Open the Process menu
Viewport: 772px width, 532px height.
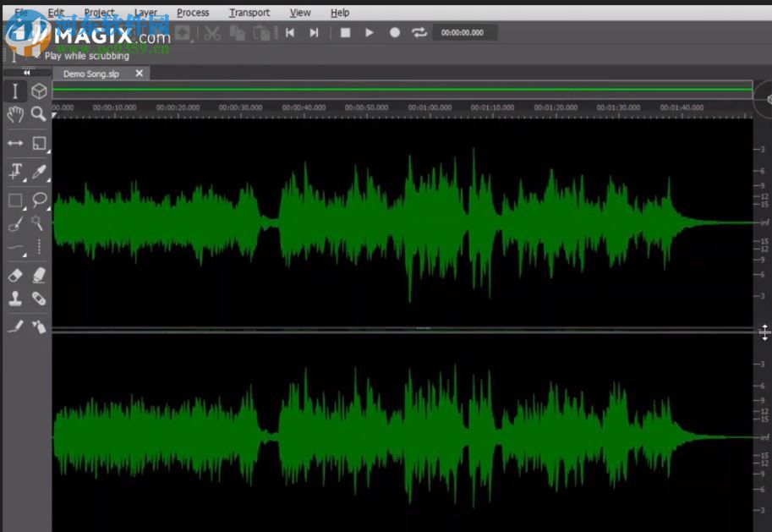[192, 12]
